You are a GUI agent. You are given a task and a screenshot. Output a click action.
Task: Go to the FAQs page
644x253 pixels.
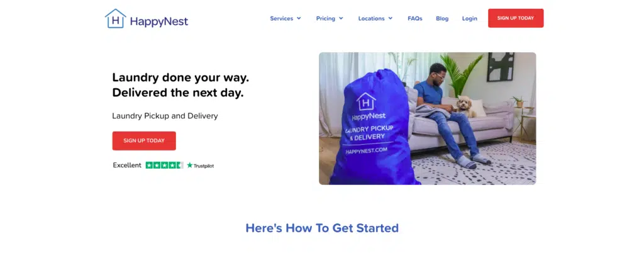(415, 18)
